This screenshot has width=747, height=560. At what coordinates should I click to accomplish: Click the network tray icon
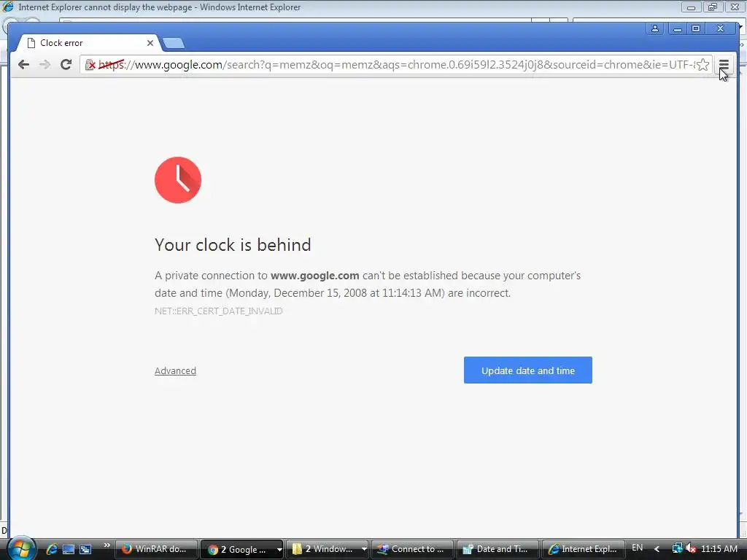(677, 548)
